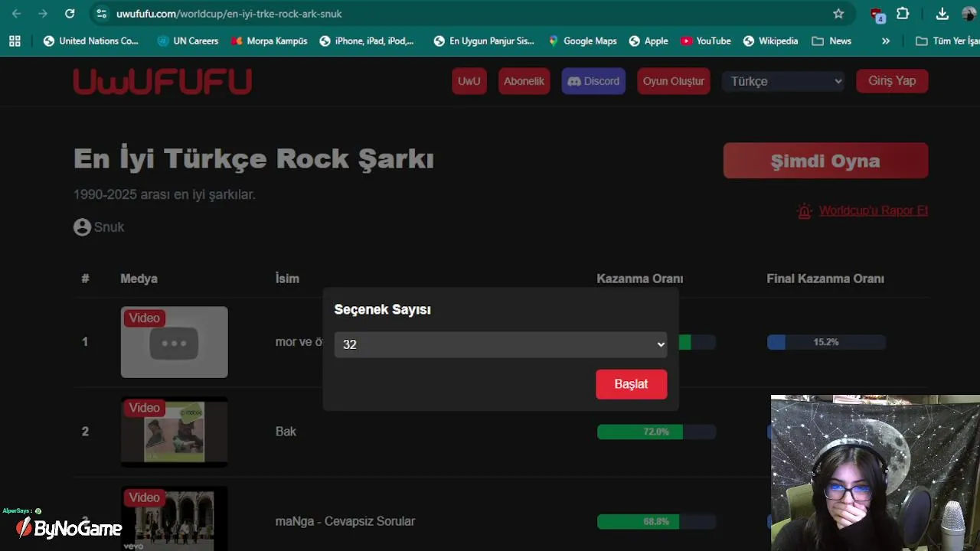The height and width of the screenshot is (551, 980).
Task: Click the Medya column header
Action: (139, 279)
